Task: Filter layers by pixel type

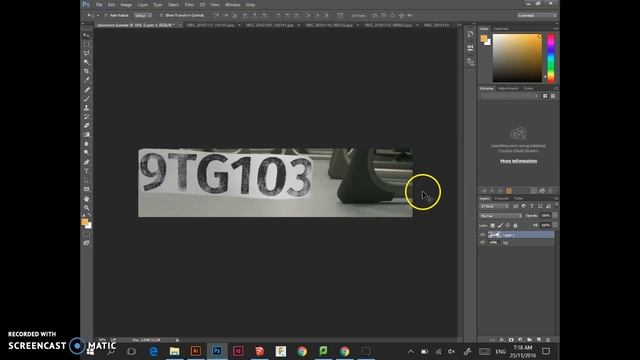Action: 516,206
